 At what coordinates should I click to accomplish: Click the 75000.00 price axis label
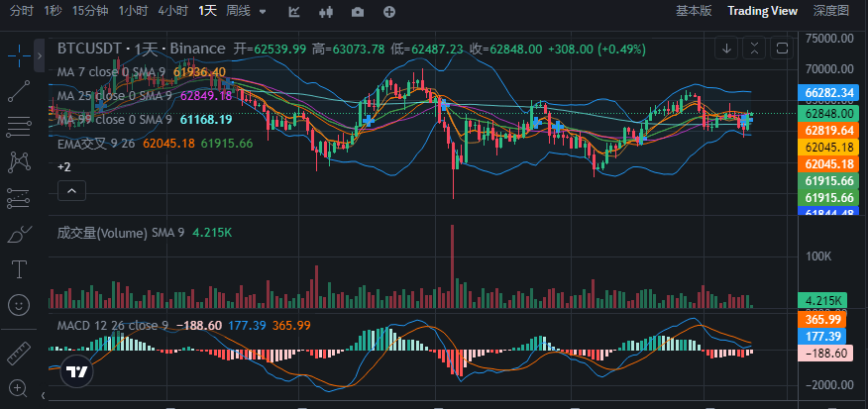click(829, 39)
